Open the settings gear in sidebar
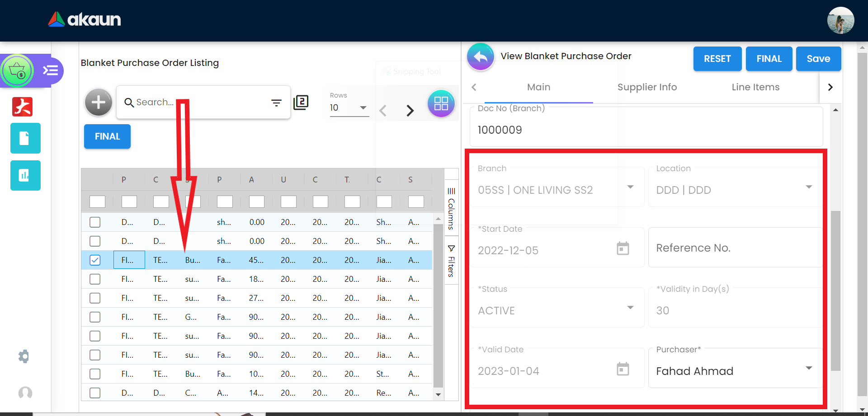868x416 pixels. point(24,356)
